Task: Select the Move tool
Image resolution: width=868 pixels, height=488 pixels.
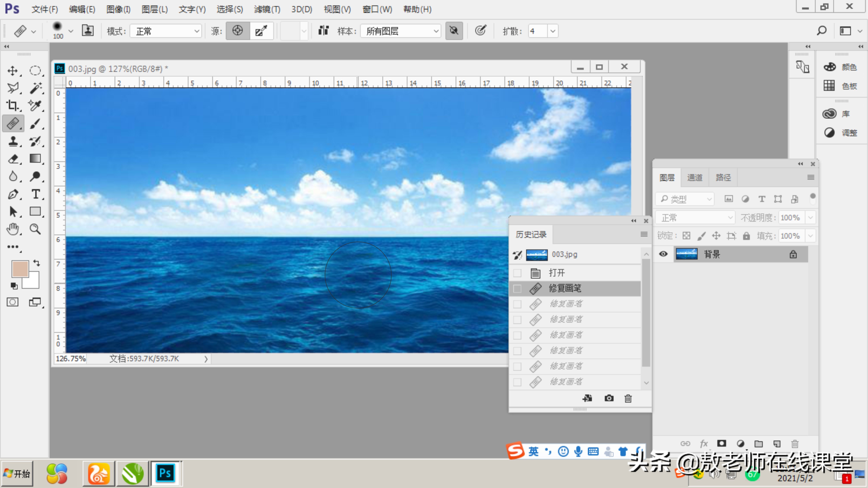Action: [13, 71]
